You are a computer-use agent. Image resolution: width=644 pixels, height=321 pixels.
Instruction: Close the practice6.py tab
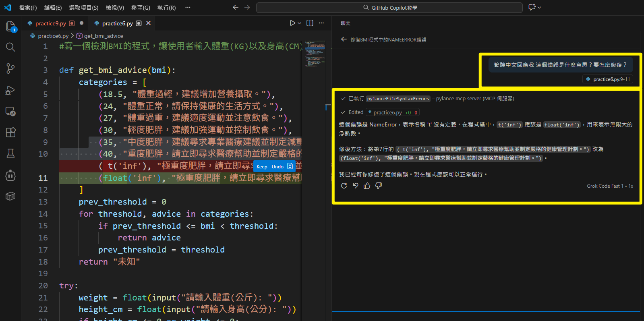[x=149, y=23]
